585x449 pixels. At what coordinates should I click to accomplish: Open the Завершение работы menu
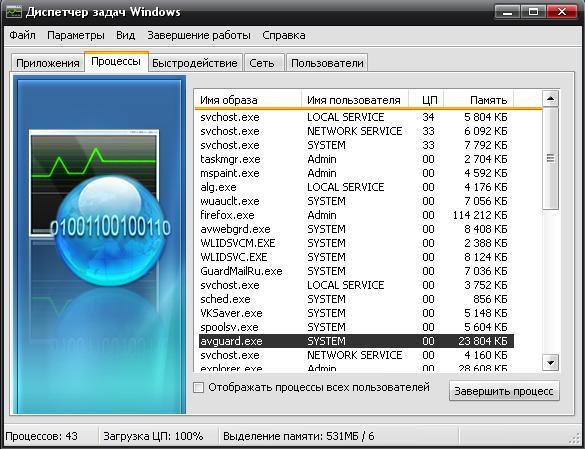[199, 35]
